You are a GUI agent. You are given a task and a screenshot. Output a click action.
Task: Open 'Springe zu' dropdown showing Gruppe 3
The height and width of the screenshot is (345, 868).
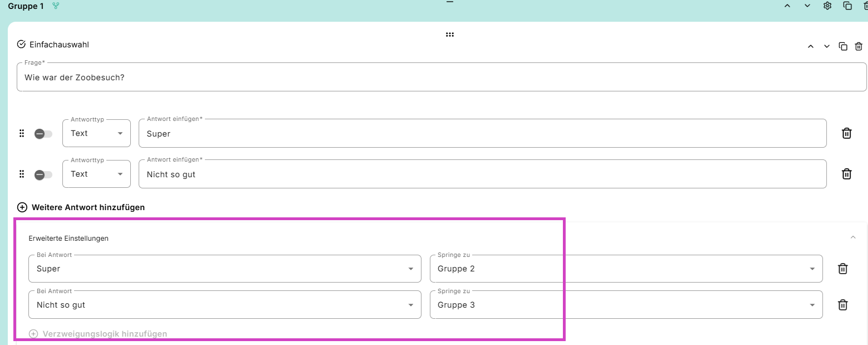point(626,305)
